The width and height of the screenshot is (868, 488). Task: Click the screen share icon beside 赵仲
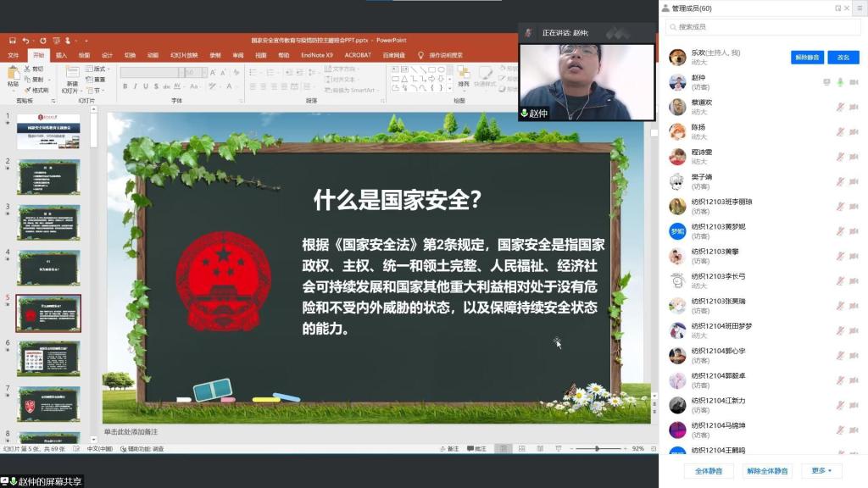tap(826, 82)
